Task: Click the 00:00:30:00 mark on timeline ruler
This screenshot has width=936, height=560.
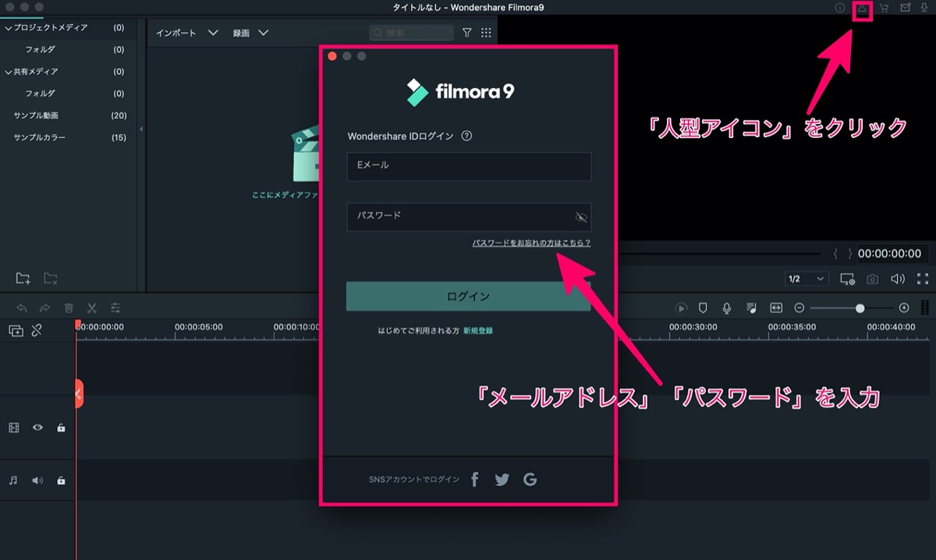Action: coord(693,328)
